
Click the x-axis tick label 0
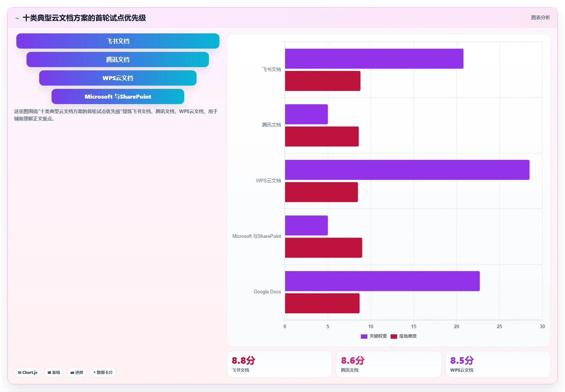coord(285,326)
